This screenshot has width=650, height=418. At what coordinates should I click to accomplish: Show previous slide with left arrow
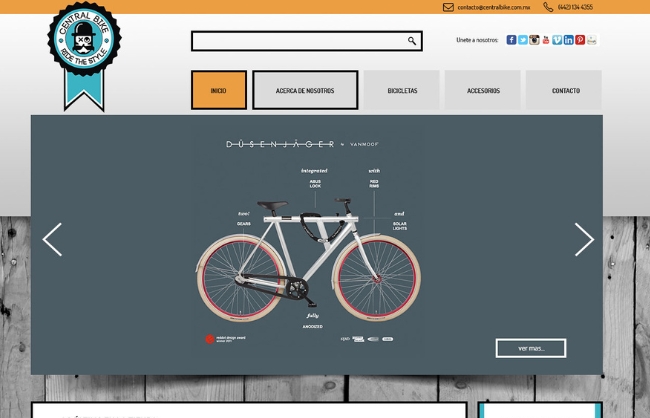[x=52, y=239]
